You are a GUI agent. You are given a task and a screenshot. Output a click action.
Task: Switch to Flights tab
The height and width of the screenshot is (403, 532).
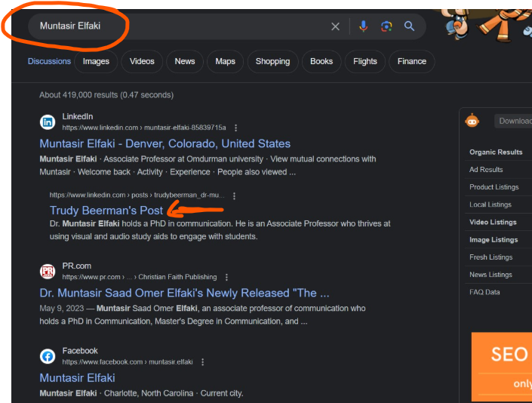[x=365, y=61]
